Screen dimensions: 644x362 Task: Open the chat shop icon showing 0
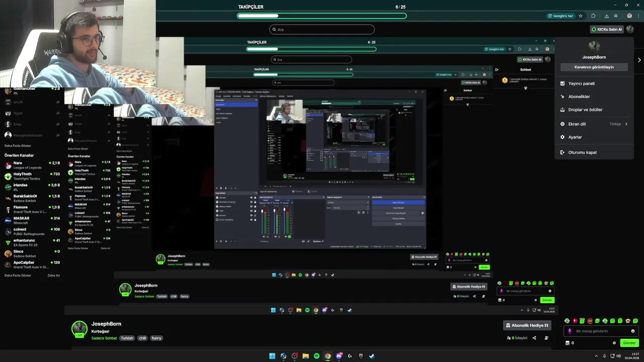570,343
